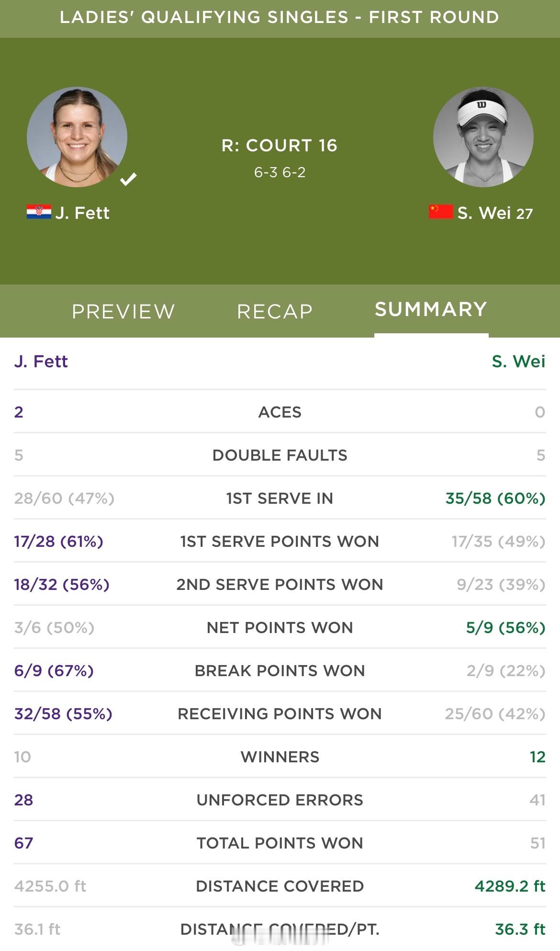Select the Unforced Errors row
The width and height of the screenshot is (560, 951).
pyautogui.click(x=280, y=800)
